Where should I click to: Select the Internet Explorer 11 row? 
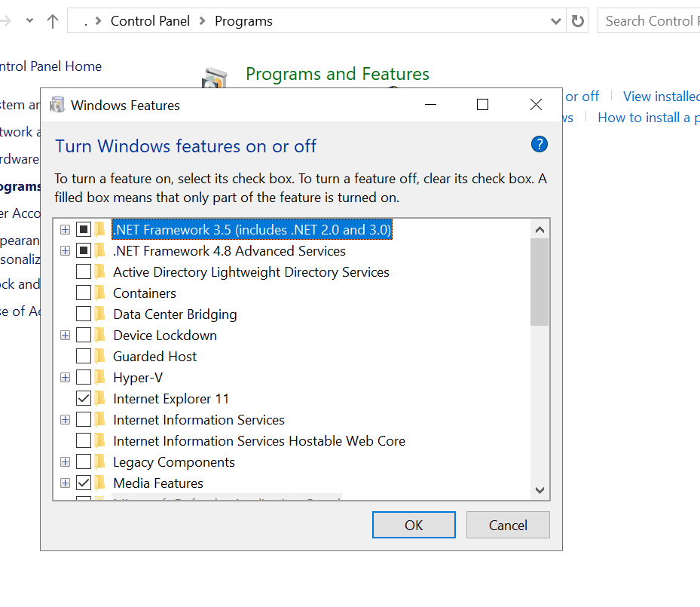tap(171, 398)
